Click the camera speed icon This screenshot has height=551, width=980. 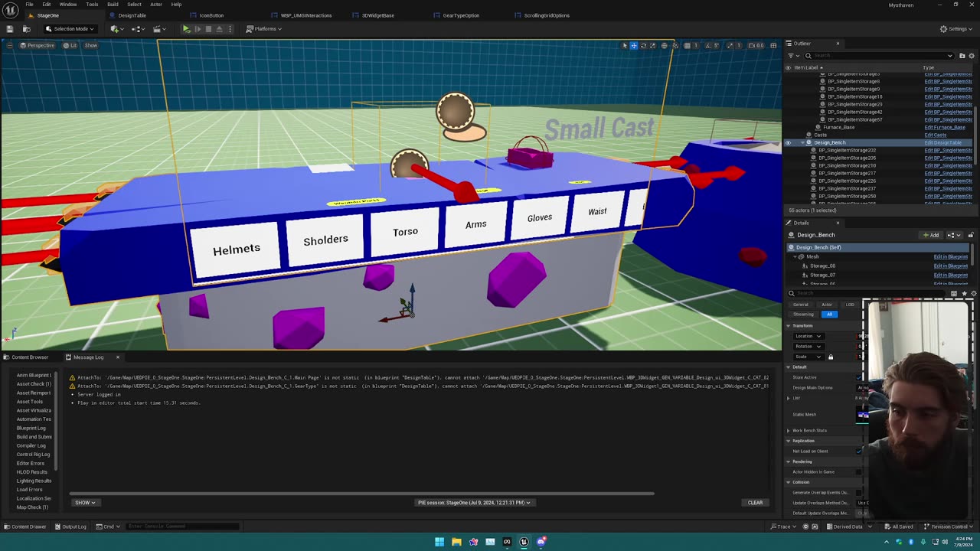[751, 45]
